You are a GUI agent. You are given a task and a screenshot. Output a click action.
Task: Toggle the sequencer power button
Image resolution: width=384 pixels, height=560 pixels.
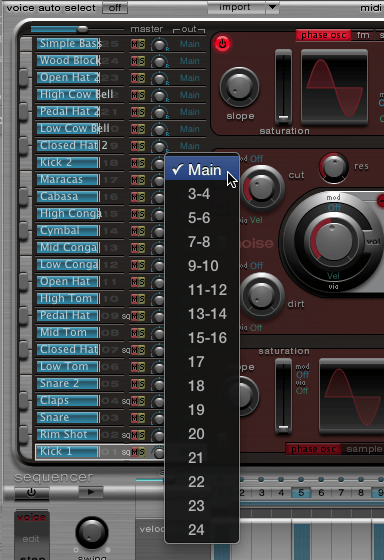click(x=31, y=492)
